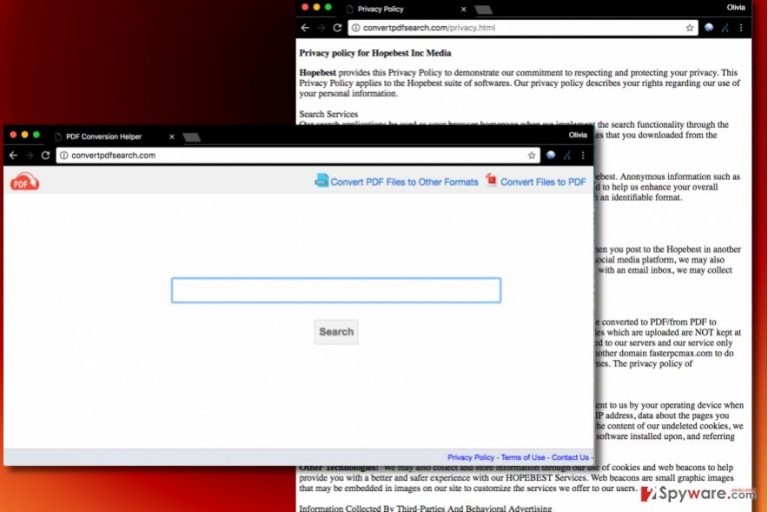The width and height of the screenshot is (768, 512).
Task: Close the Privacy Policy tab
Action: [464, 9]
